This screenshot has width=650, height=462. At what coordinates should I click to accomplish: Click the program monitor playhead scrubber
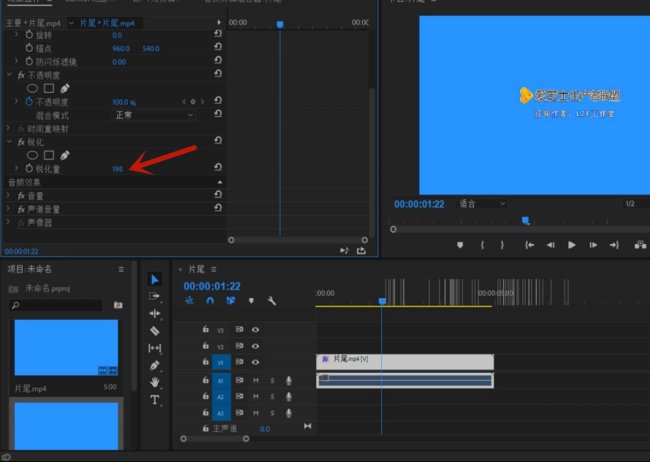[525, 221]
